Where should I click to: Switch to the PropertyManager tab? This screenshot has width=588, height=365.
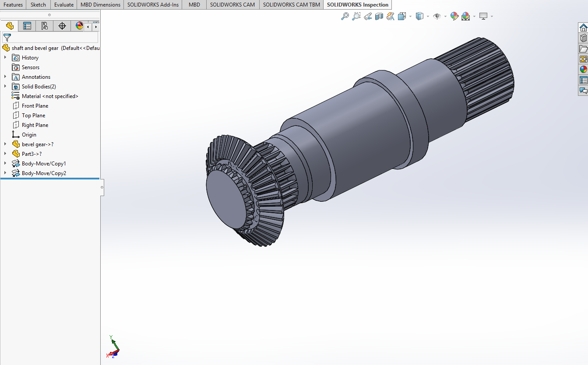point(27,26)
